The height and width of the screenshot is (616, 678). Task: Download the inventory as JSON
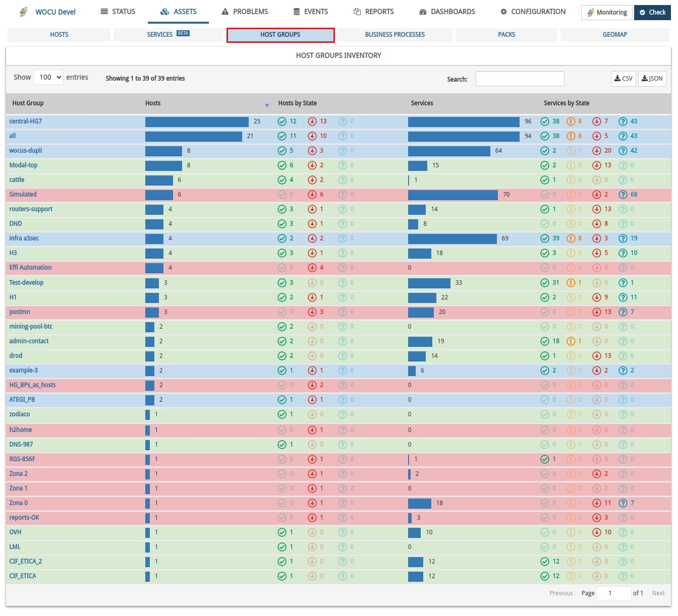pos(652,79)
